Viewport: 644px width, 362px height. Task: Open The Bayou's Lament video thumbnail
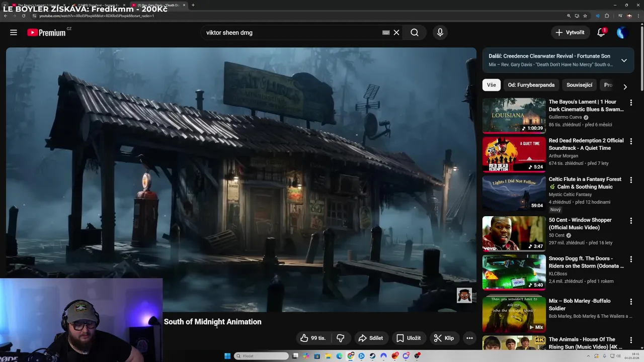(x=514, y=116)
